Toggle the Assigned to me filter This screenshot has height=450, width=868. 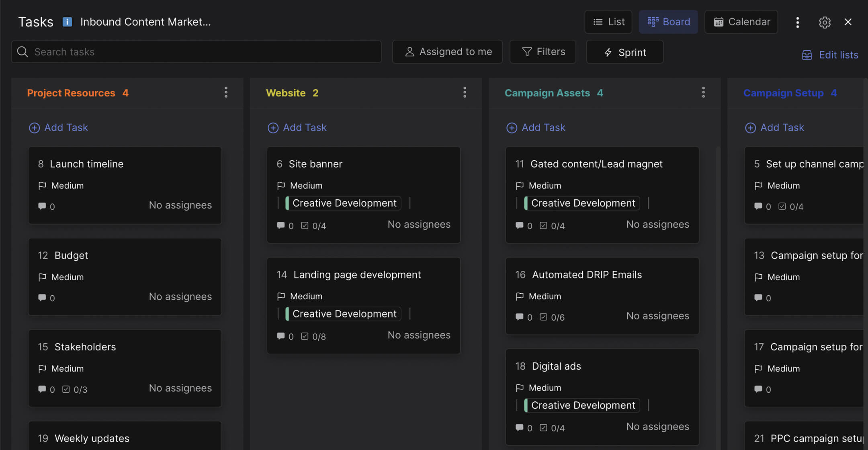click(x=447, y=51)
